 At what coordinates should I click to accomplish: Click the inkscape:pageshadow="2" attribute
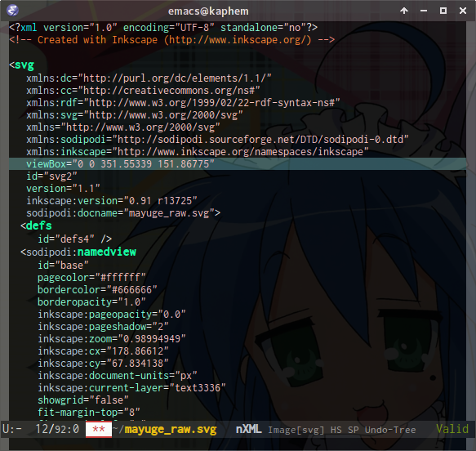pos(103,327)
